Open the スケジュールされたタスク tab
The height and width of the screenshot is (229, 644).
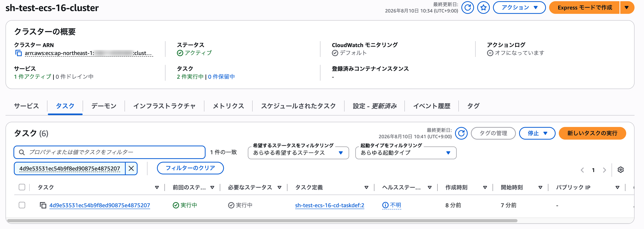tap(298, 106)
